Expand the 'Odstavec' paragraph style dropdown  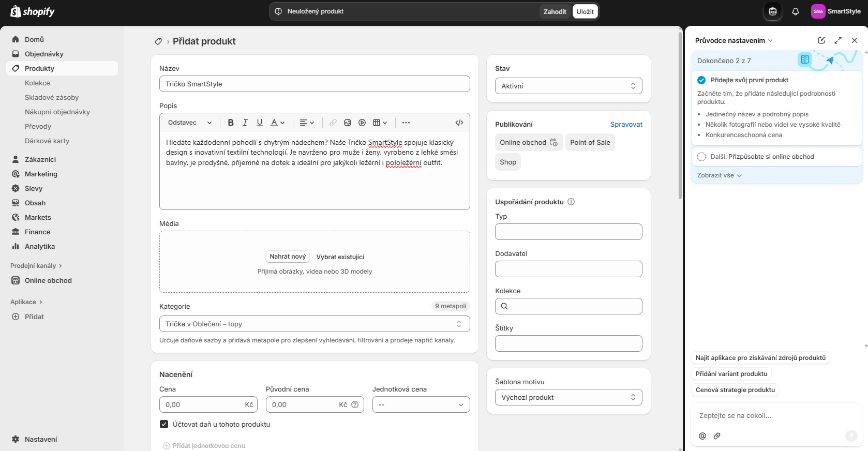pyautogui.click(x=190, y=123)
